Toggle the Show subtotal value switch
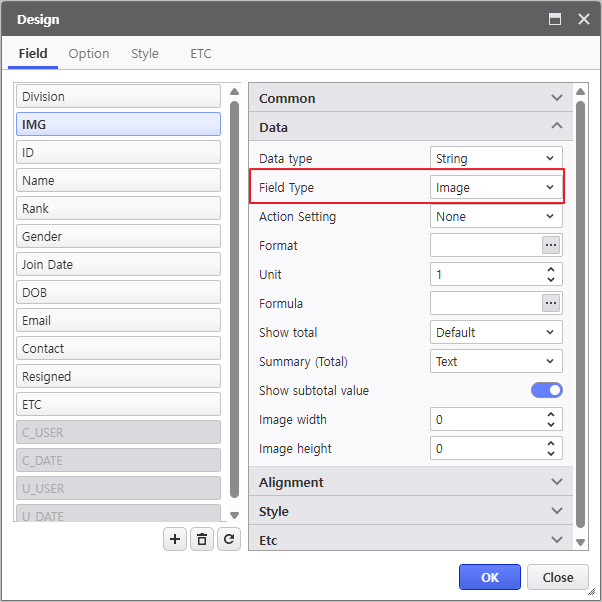The height and width of the screenshot is (602, 602). 546,390
